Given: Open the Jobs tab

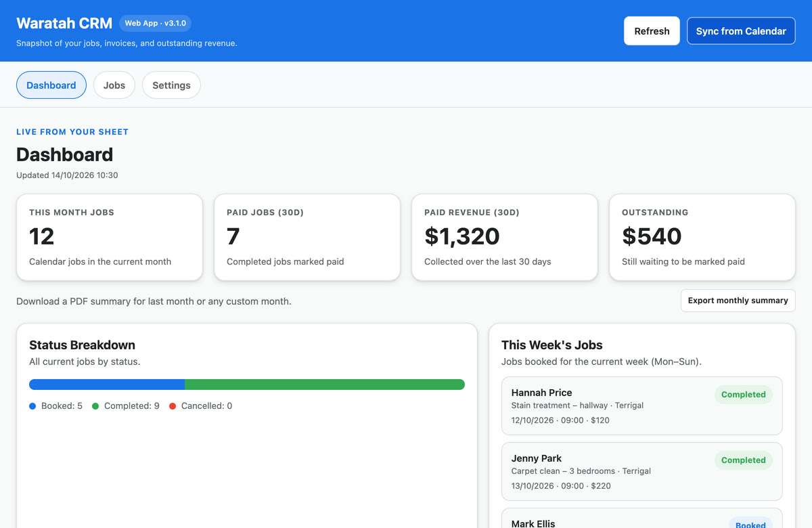Looking at the screenshot, I should tap(114, 85).
